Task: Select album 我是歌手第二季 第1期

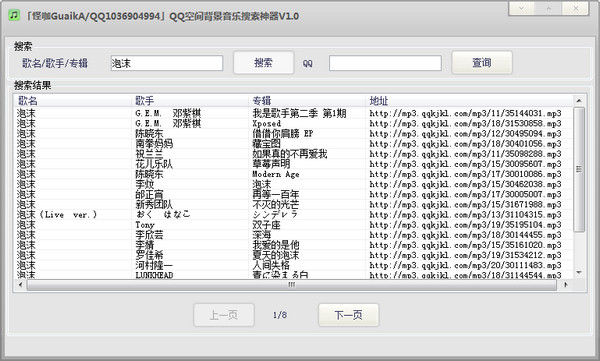Action: pyautogui.click(x=299, y=113)
